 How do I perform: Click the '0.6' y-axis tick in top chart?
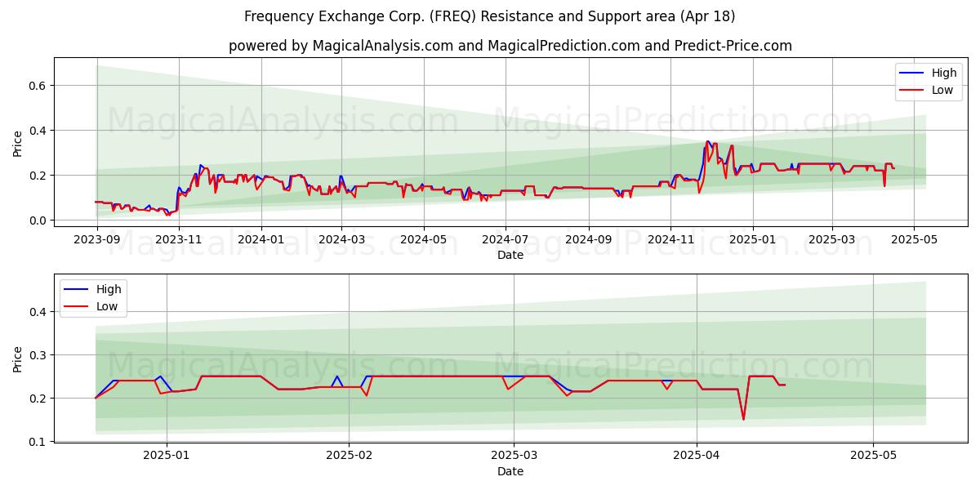[x=39, y=86]
